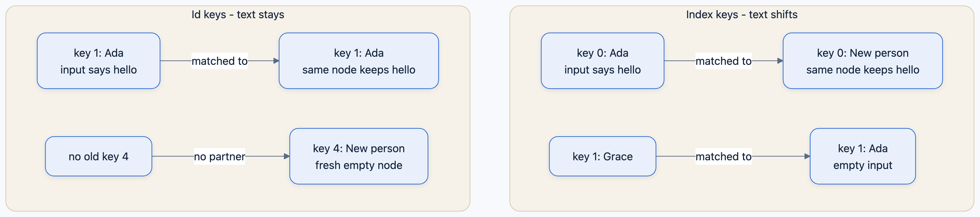Click arrowhead pointing to key 4: New person
The image size is (980, 217).
(x=287, y=157)
